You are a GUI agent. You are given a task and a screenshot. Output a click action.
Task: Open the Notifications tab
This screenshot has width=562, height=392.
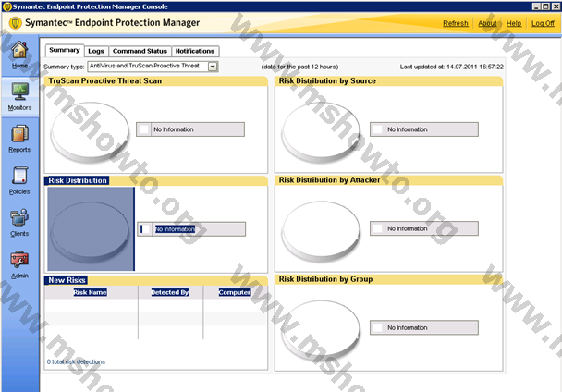(195, 51)
